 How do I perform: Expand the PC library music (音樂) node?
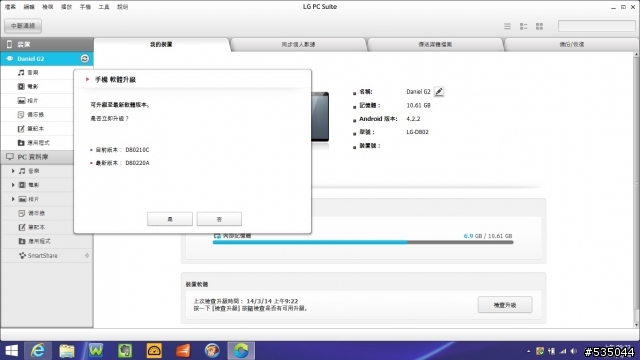[13, 171]
